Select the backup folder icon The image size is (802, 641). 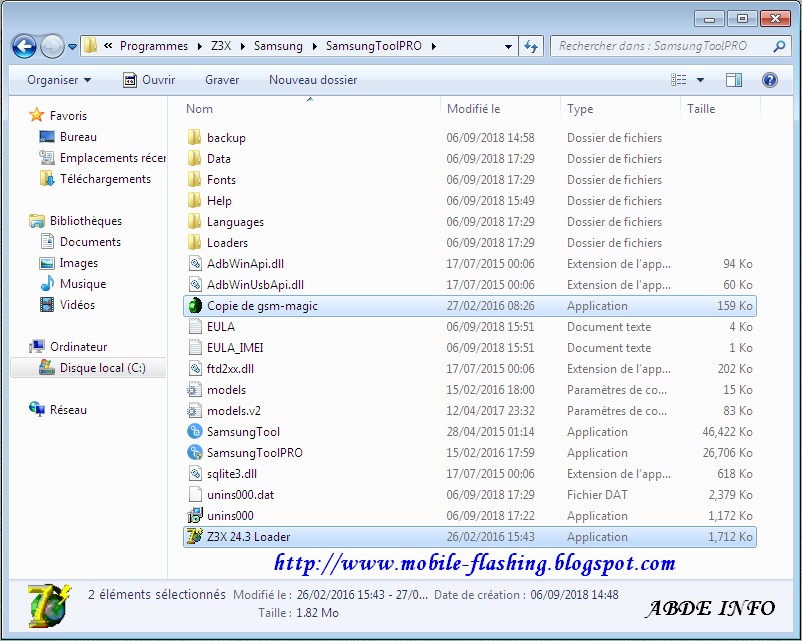(194, 137)
